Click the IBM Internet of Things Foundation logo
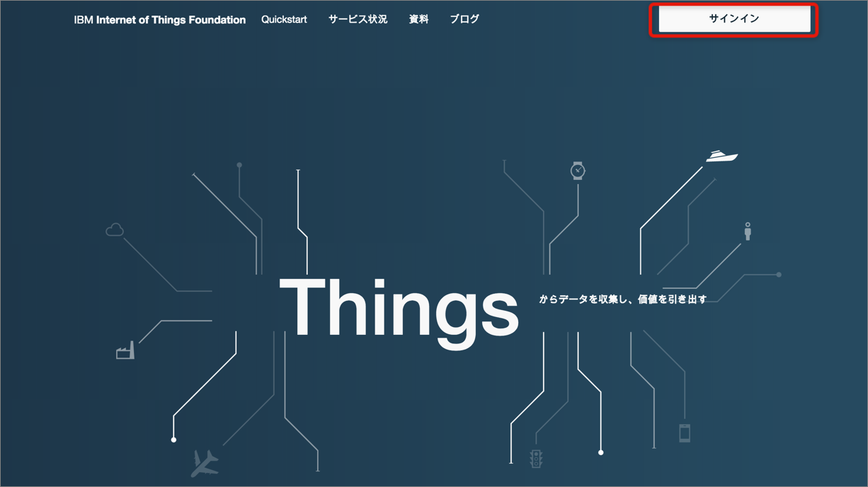The width and height of the screenshot is (868, 487). click(160, 20)
